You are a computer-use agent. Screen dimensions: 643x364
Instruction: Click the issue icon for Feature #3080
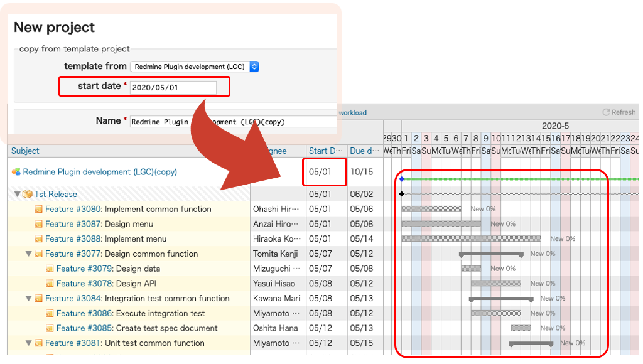38,209
